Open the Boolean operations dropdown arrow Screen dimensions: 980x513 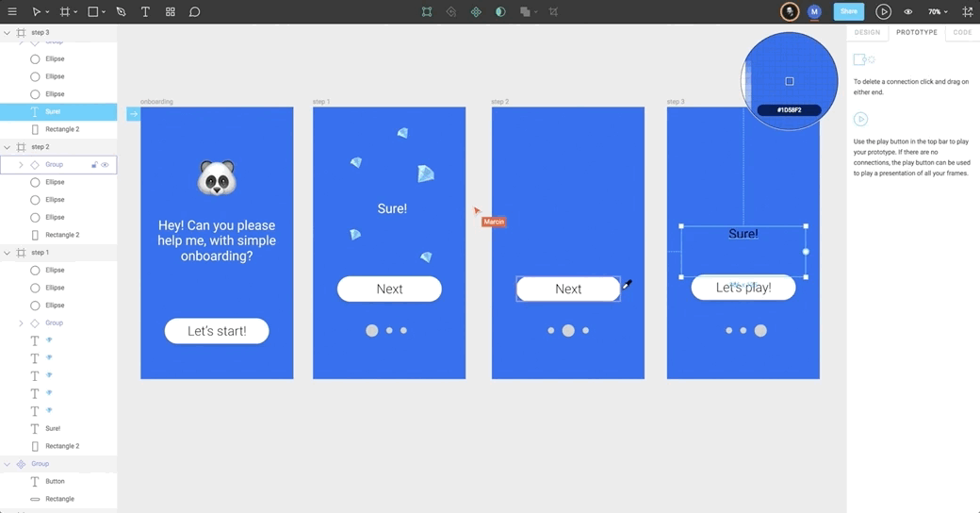pos(536,12)
